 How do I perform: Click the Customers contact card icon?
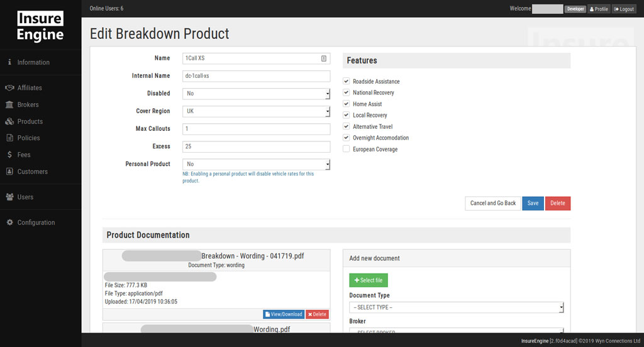pos(9,172)
